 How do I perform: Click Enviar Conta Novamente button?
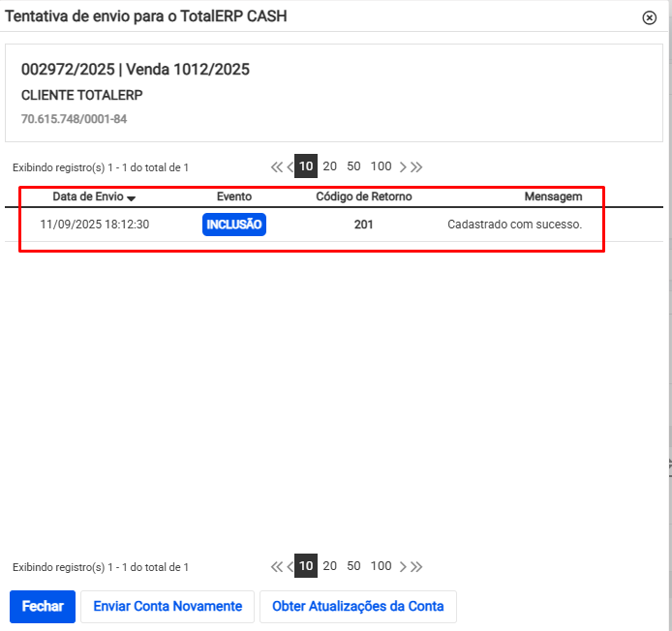[x=168, y=607]
